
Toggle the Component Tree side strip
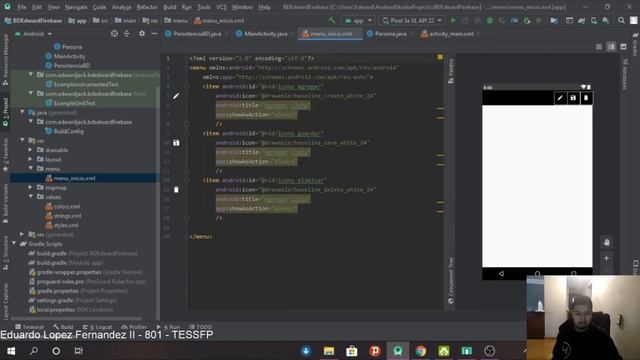pos(451,281)
